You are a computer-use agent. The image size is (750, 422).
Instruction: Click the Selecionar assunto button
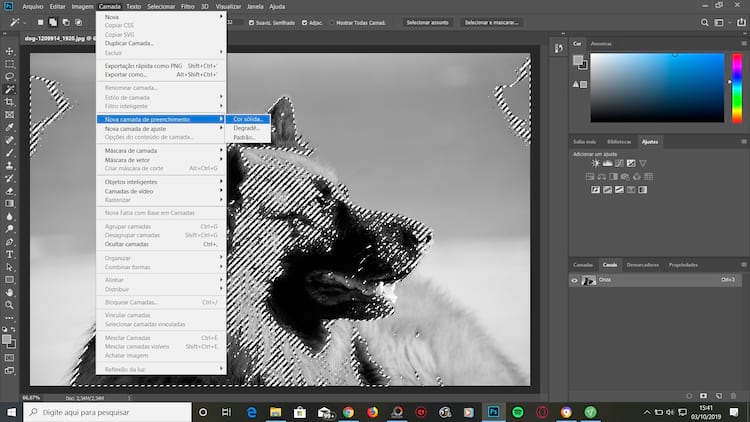point(428,22)
